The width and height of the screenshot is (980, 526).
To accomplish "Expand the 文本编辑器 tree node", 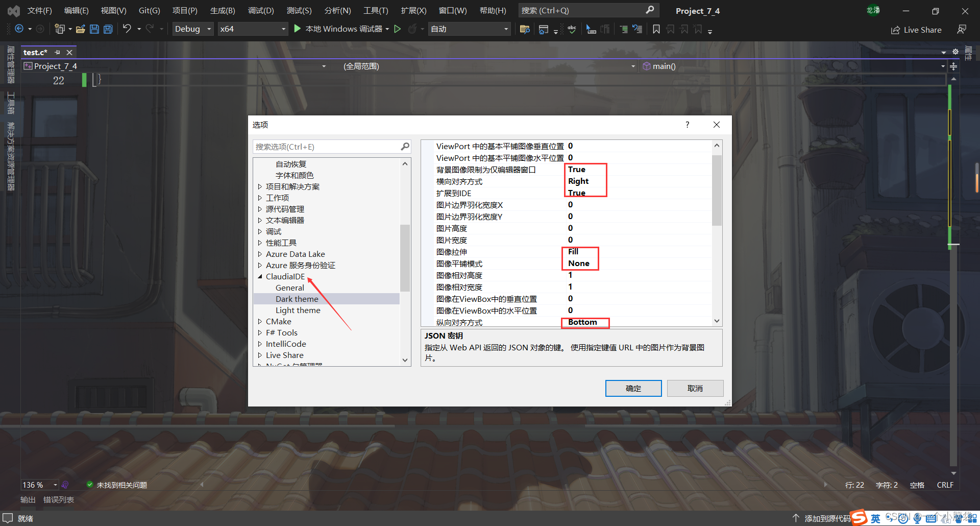I will (260, 220).
